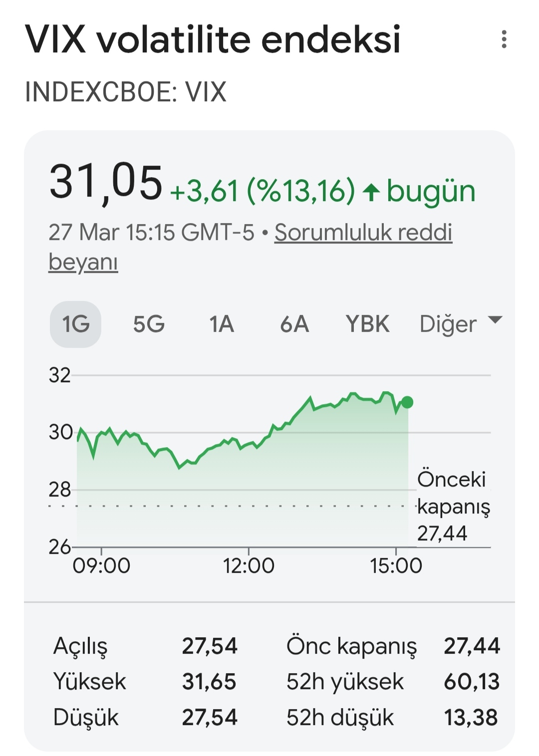Click the green up arrow beside bugün
The image size is (539, 756).
tap(371, 192)
